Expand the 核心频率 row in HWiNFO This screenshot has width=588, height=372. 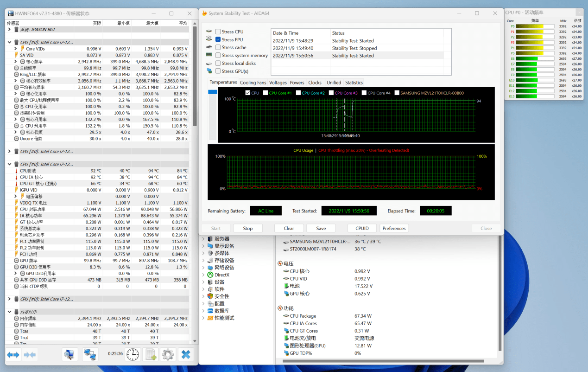(x=16, y=62)
